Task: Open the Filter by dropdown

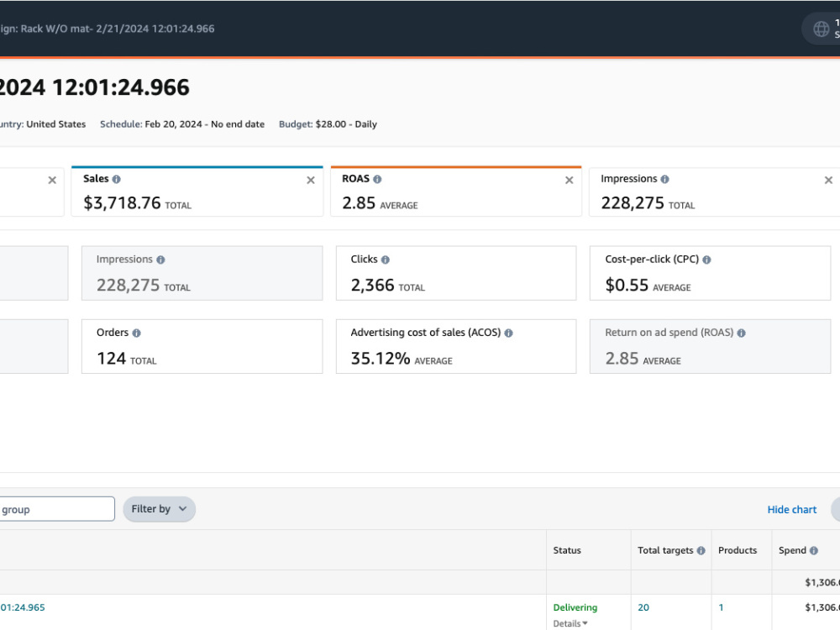Action: [159, 509]
